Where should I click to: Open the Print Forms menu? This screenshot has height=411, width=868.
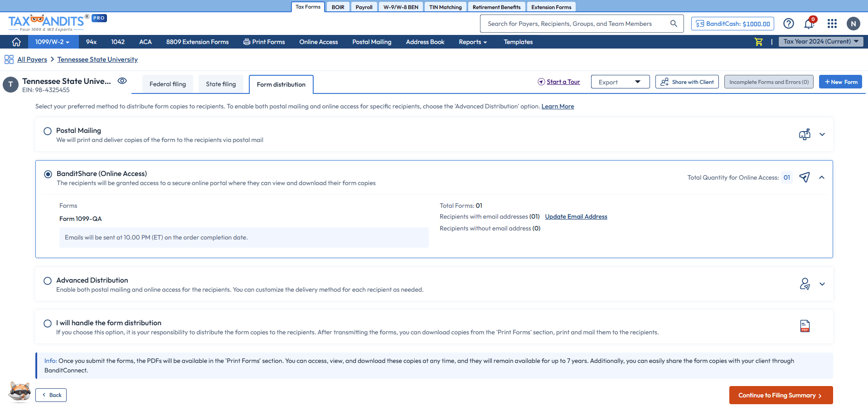[x=264, y=42]
